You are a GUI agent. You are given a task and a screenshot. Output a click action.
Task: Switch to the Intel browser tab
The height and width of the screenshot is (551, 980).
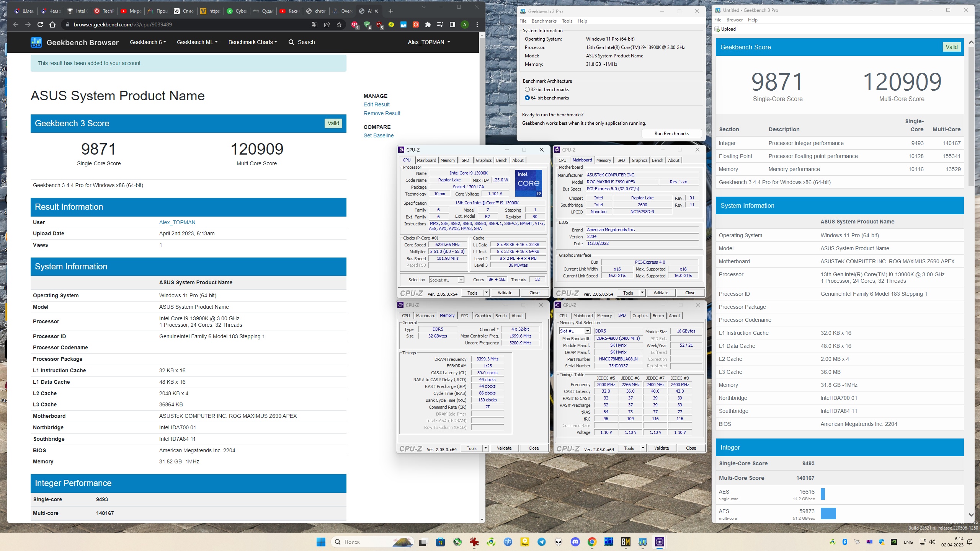click(77, 11)
